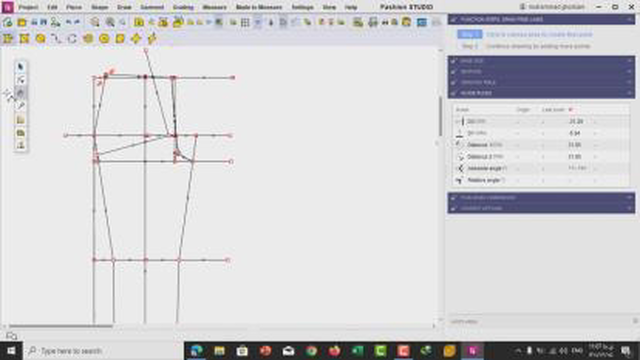Open the Piece menu
The width and height of the screenshot is (640, 360).
74,7
